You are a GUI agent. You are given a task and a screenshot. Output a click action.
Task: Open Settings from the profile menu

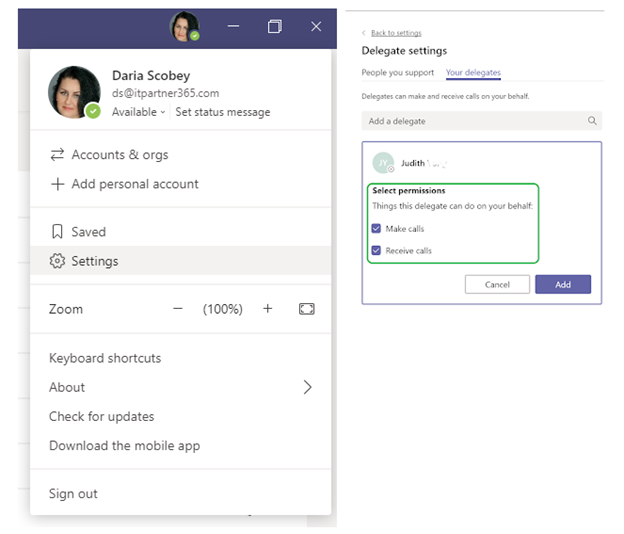coord(94,261)
